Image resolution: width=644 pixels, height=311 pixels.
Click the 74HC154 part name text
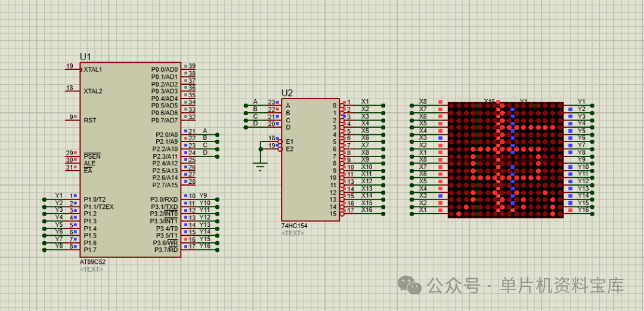(x=294, y=226)
